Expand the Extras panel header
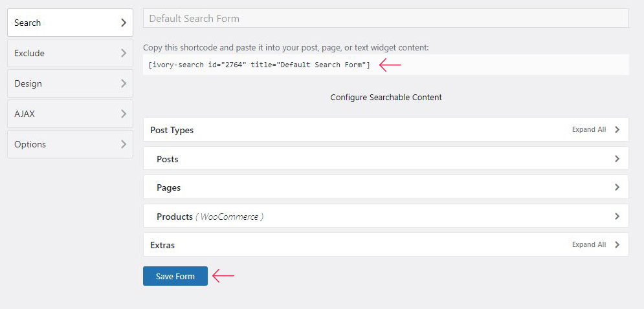 point(386,245)
